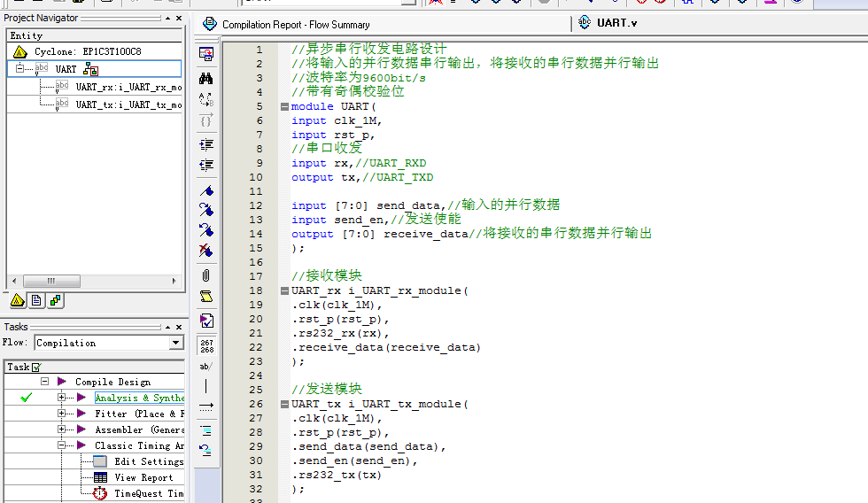
Task: Collapse the Compile Design task tree
Action: point(44,382)
